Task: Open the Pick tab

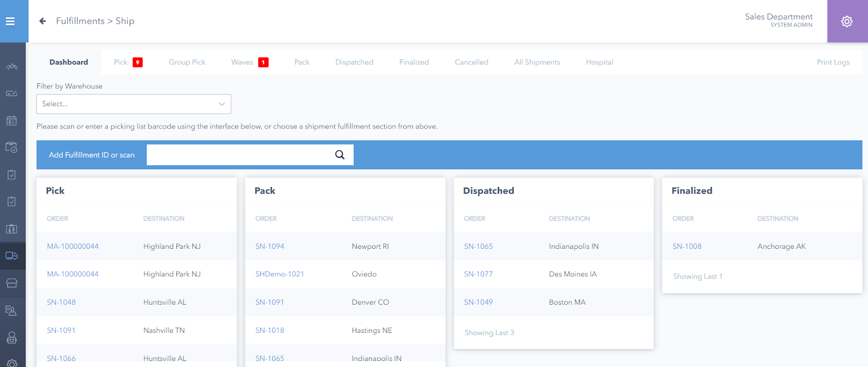Action: pos(120,62)
